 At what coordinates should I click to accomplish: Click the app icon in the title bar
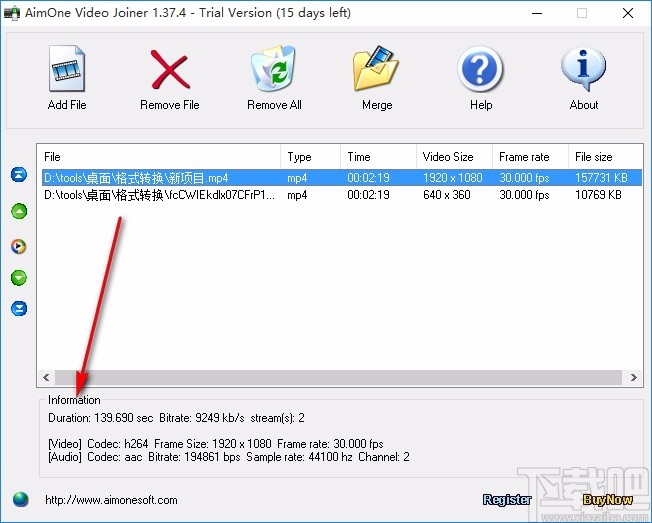coord(12,13)
